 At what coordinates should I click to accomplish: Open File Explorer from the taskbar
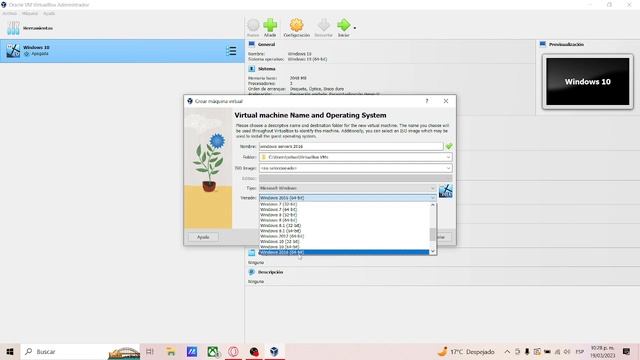pyautogui.click(x=171, y=351)
